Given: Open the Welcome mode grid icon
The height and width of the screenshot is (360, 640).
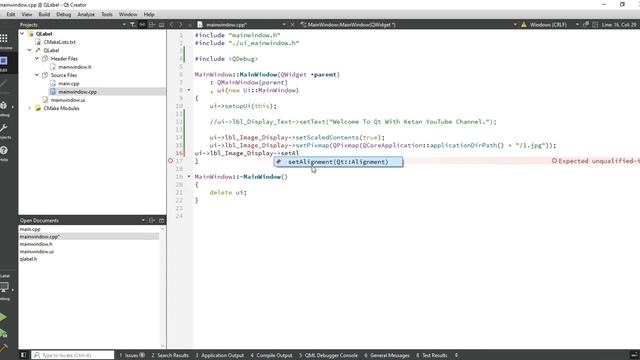Looking at the screenshot, I should 4,38.
